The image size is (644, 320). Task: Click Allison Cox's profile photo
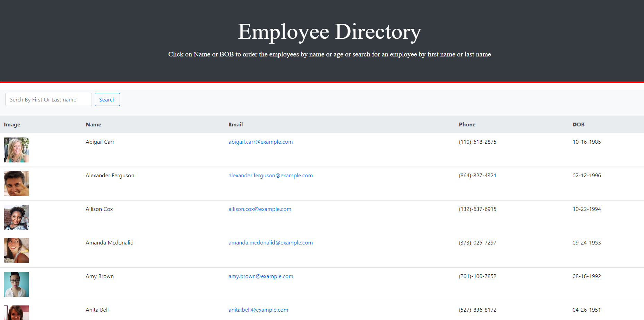click(16, 217)
